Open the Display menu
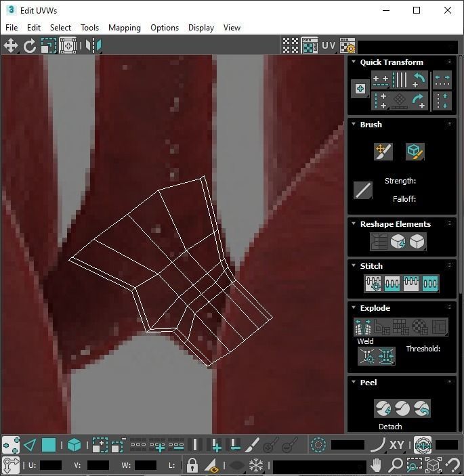 tap(201, 28)
